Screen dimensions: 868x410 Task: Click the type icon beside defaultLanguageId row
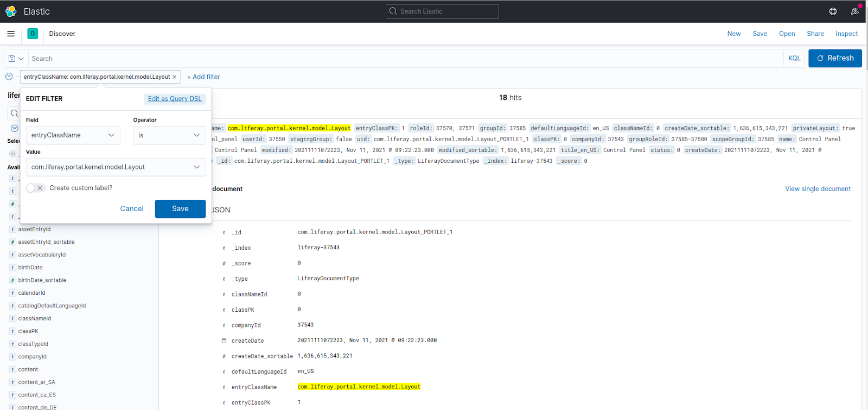tap(224, 372)
